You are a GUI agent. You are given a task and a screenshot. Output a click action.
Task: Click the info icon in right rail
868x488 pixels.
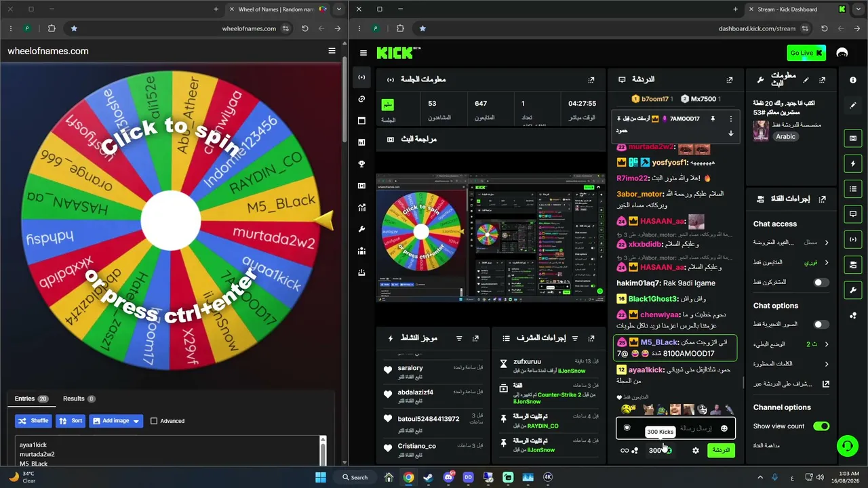(853, 80)
